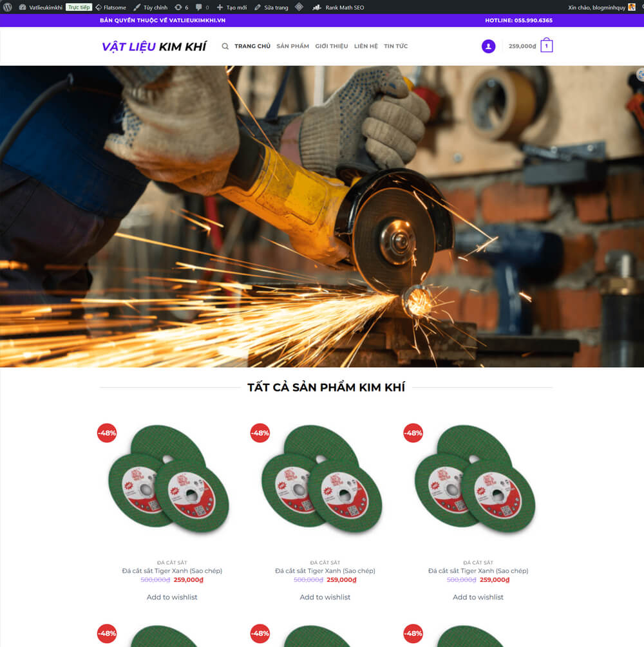Click Sửa trang in admin bar

click(272, 8)
